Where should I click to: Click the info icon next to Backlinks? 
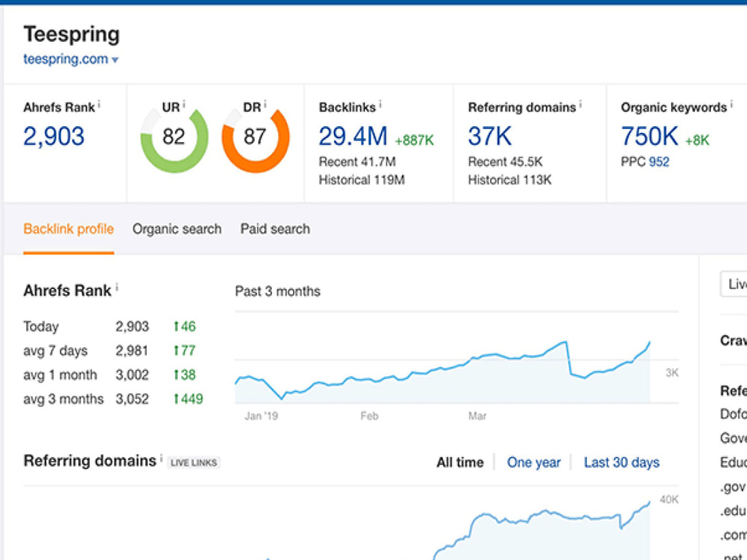coord(380,105)
